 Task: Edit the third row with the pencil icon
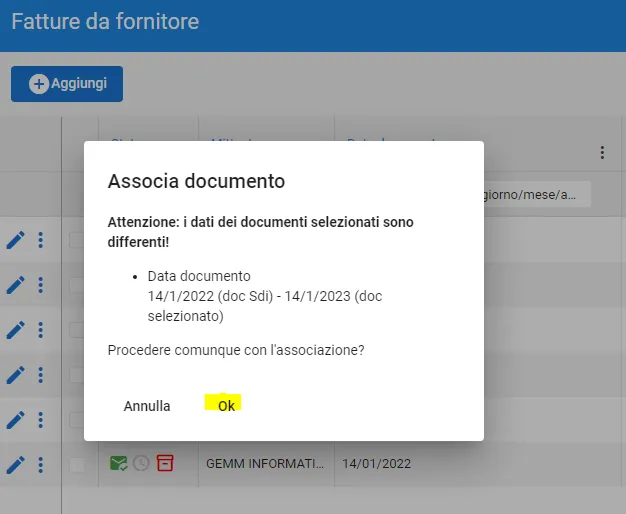coord(16,330)
